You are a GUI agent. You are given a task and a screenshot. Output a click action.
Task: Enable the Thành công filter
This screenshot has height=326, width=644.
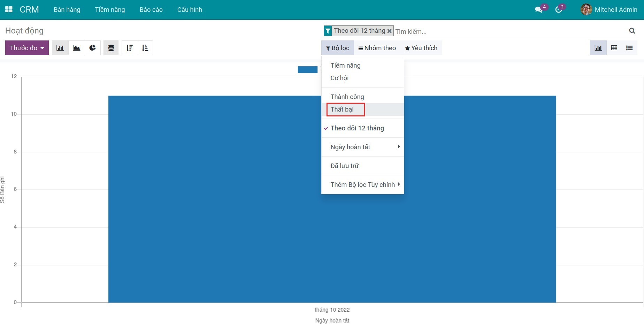(x=347, y=97)
